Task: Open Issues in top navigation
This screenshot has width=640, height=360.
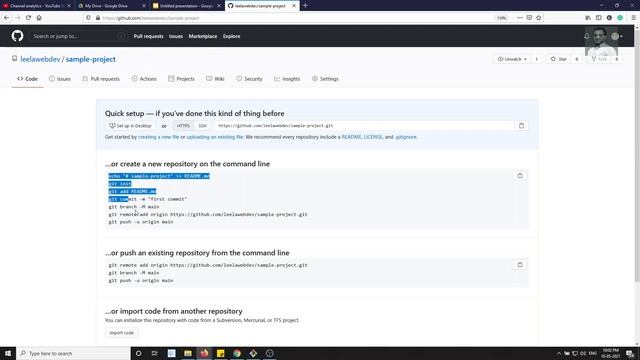Action: 176,36
